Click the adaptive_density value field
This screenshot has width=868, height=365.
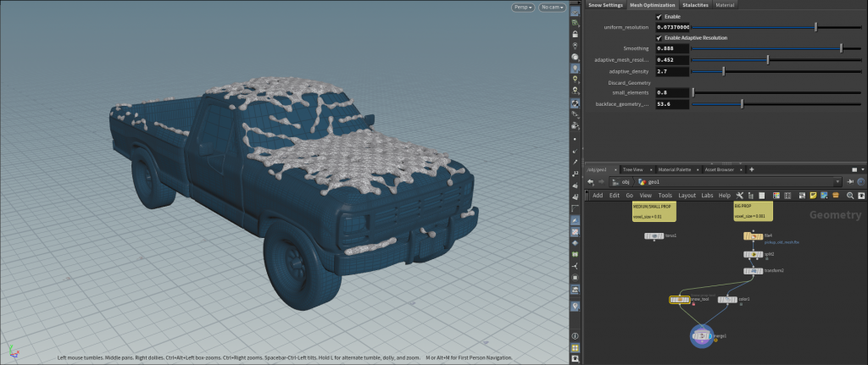672,71
